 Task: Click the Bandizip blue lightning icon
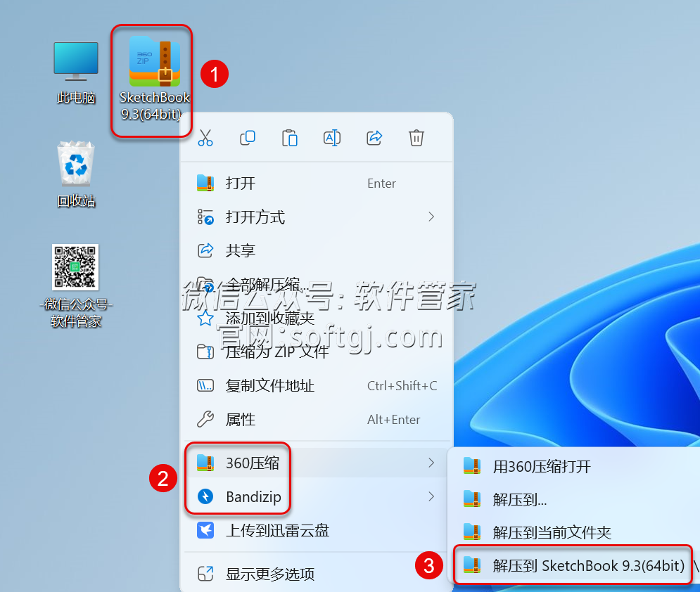[205, 496]
